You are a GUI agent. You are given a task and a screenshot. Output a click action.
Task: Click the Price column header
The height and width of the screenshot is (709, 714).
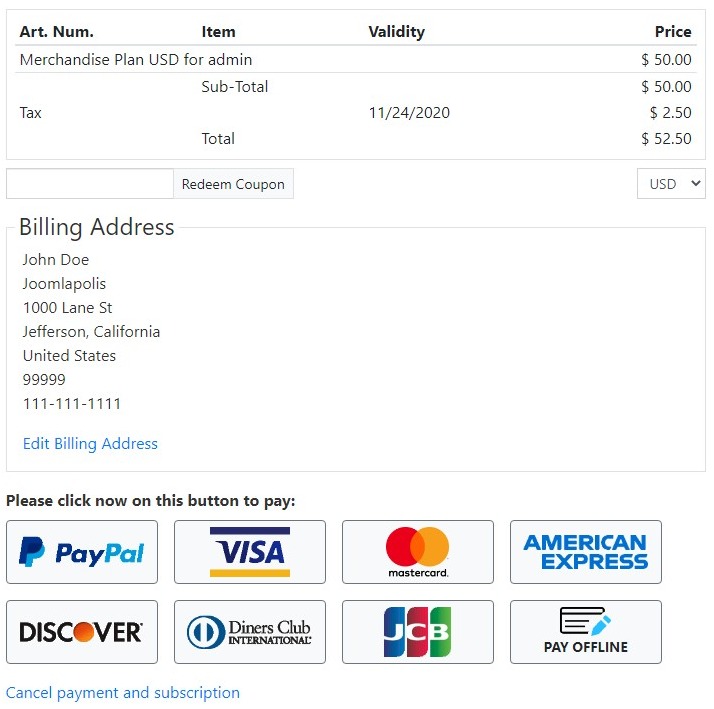point(673,31)
